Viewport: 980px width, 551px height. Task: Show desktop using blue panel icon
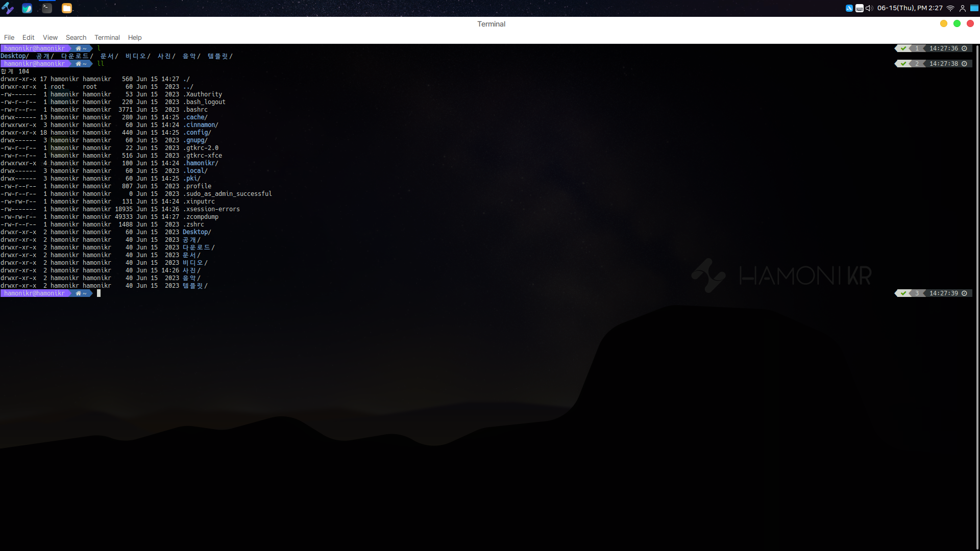pyautogui.click(x=974, y=8)
